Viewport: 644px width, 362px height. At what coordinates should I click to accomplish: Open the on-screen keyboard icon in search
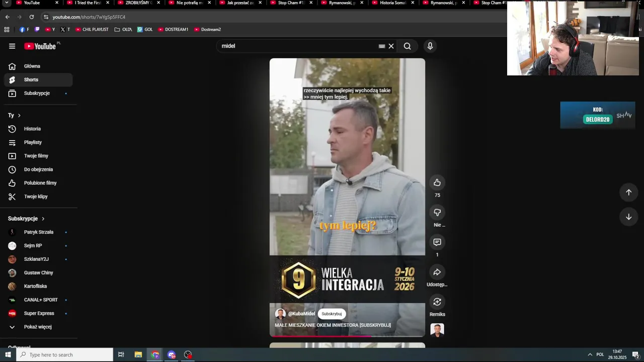pyautogui.click(x=382, y=46)
